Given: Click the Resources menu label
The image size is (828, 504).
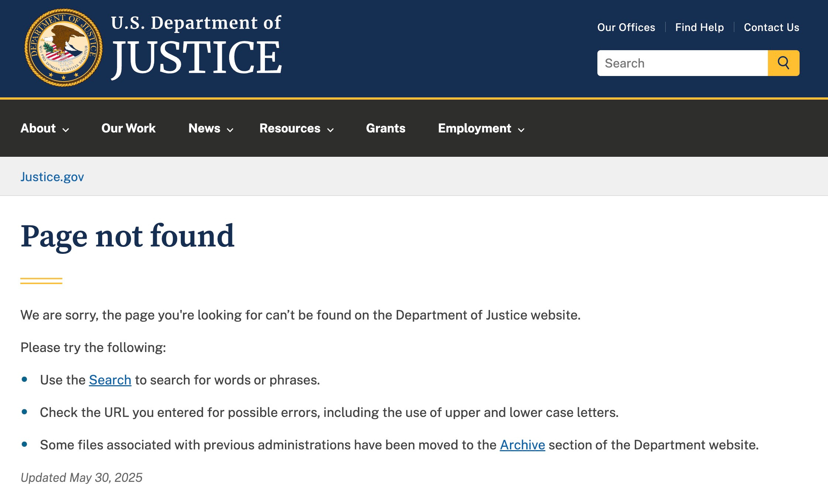Looking at the screenshot, I should 290,128.
